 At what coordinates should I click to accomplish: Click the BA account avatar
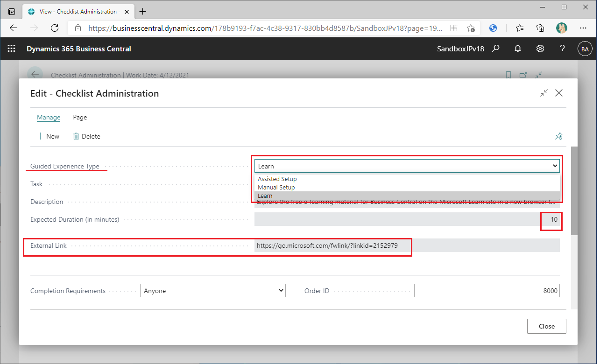tap(585, 49)
